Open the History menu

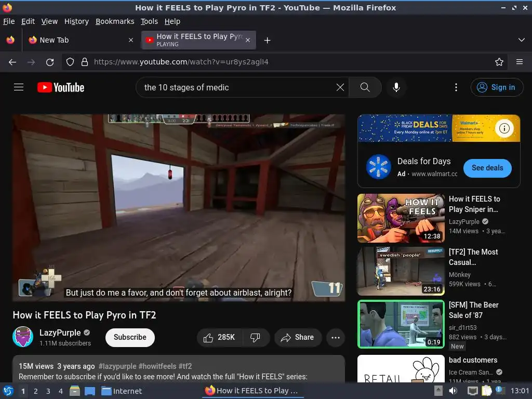pos(77,21)
